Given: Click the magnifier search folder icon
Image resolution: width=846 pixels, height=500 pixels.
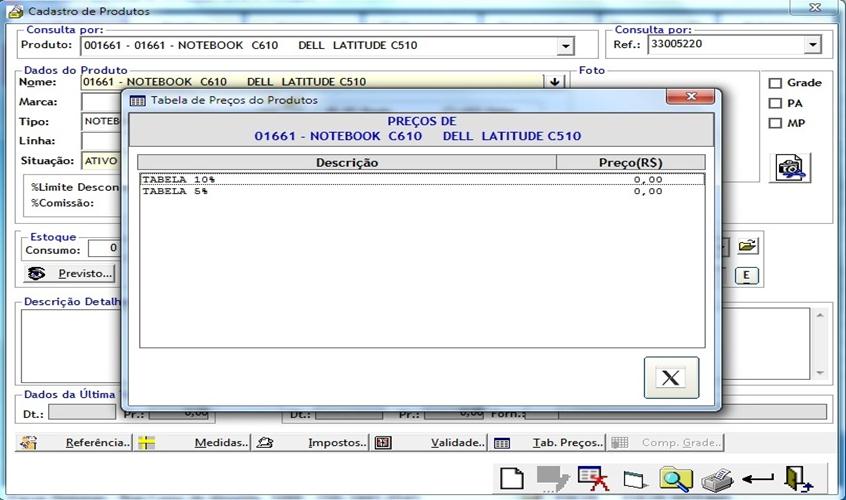Looking at the screenshot, I should [676, 479].
